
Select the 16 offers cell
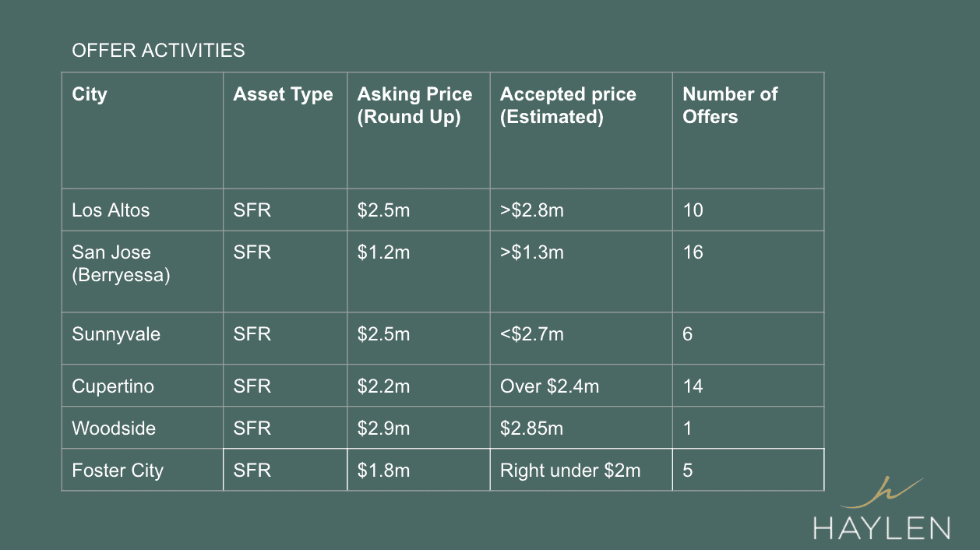(x=748, y=271)
